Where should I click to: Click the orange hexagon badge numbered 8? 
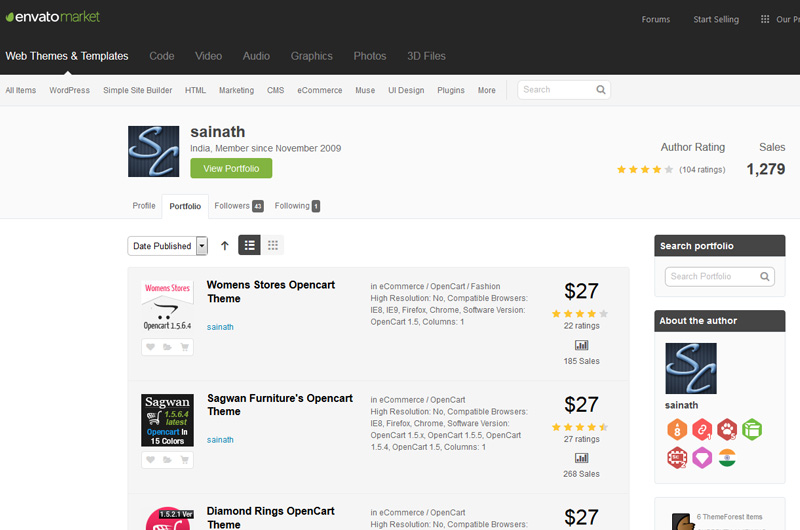(677, 430)
